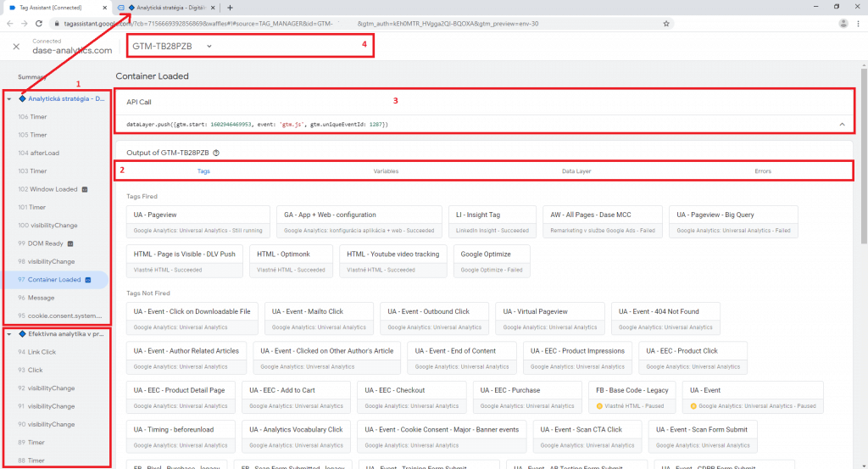Switch to the Errors tab
The height and width of the screenshot is (469, 868).
[763, 171]
